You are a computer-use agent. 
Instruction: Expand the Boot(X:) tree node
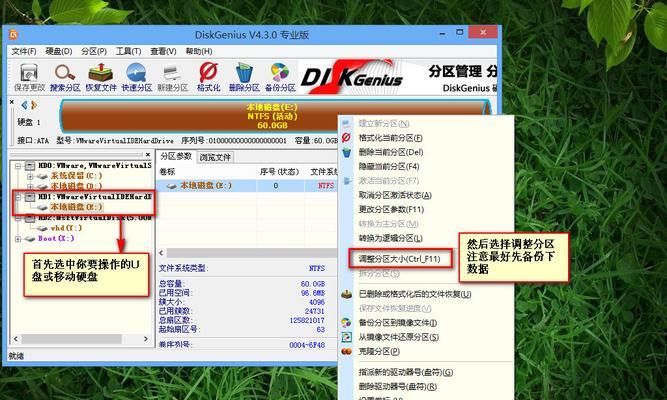click(x=18, y=239)
